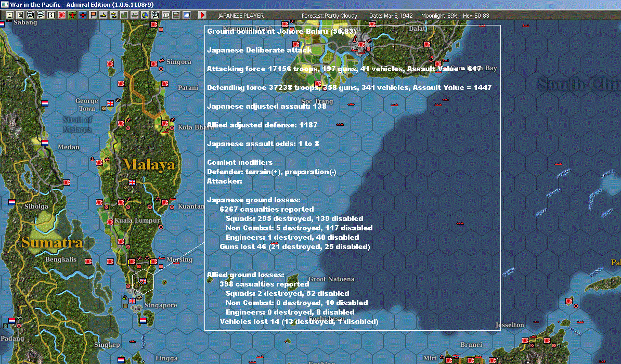Click the single yellow ship toolbar icon
Image resolution: width=621 pixels, height=364 pixels.
click(103, 15)
